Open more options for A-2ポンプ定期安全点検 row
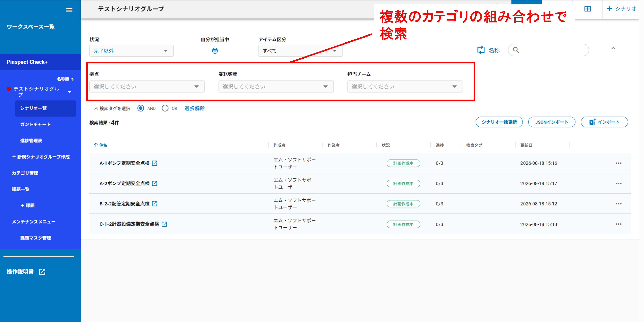This screenshot has height=322, width=644. point(618,184)
